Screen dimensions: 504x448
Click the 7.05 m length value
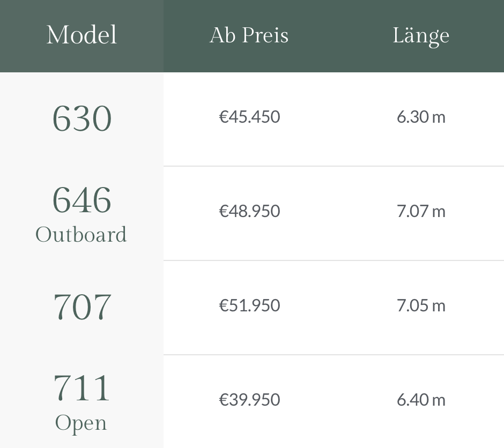421,305
